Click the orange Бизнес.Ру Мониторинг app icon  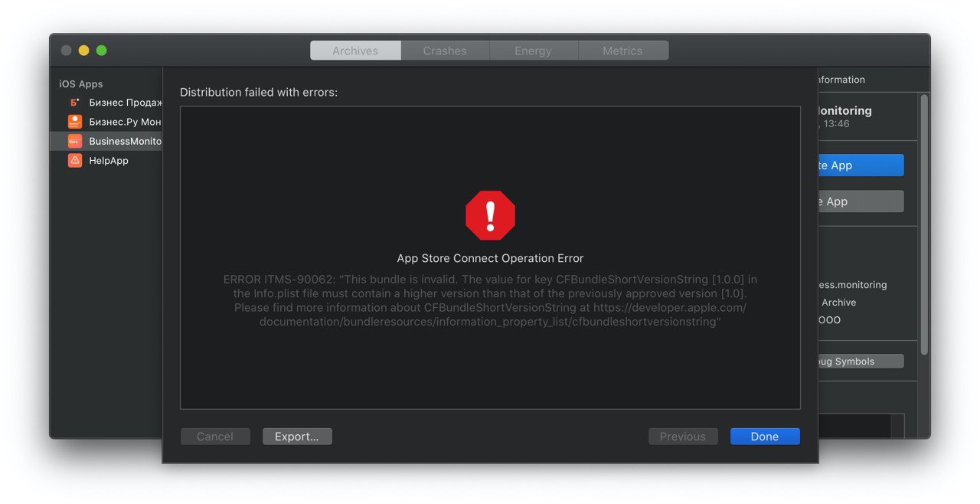coord(74,121)
